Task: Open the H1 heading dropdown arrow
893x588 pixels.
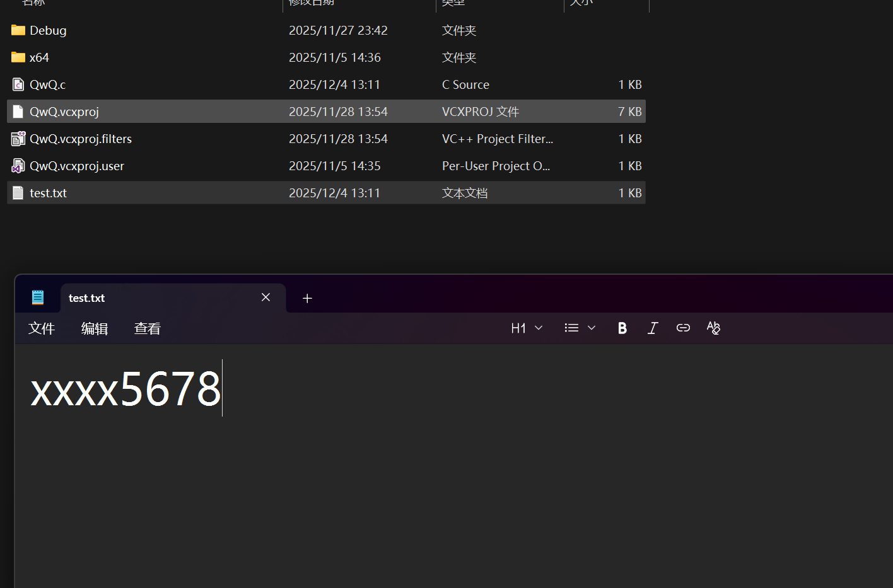Action: pos(539,328)
